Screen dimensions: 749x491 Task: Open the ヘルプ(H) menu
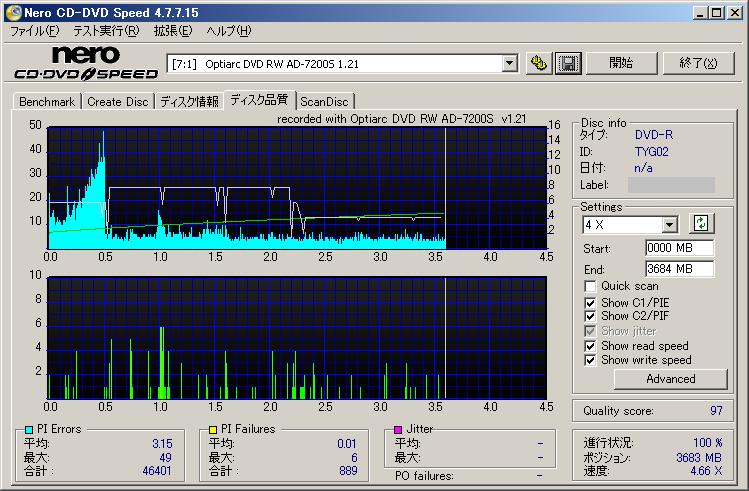(x=228, y=31)
